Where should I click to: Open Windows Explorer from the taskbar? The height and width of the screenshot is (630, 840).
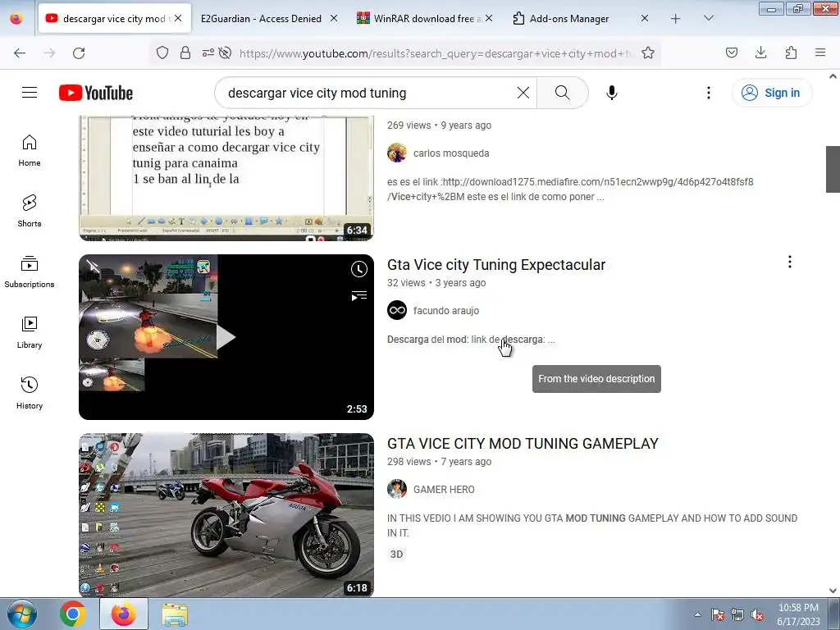pyautogui.click(x=175, y=614)
